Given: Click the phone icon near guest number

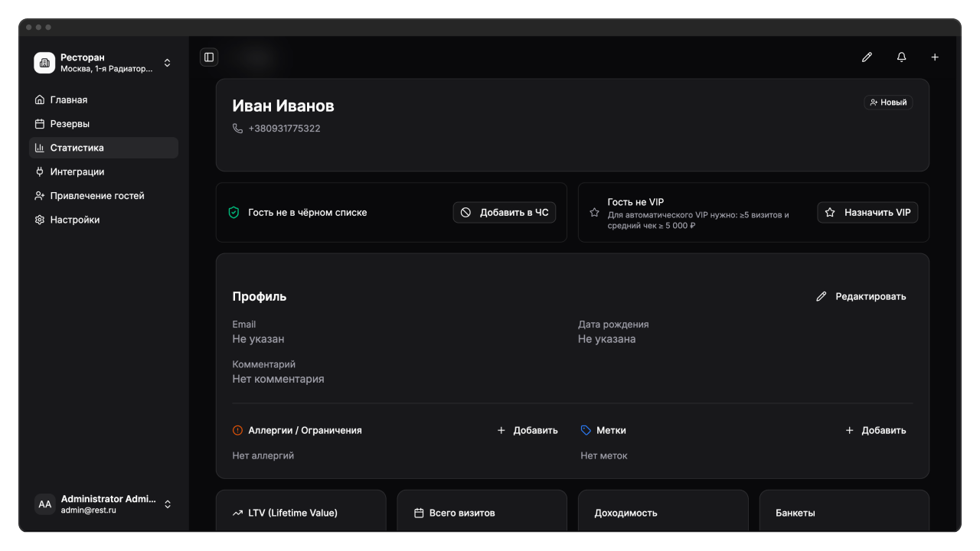Looking at the screenshot, I should [237, 129].
